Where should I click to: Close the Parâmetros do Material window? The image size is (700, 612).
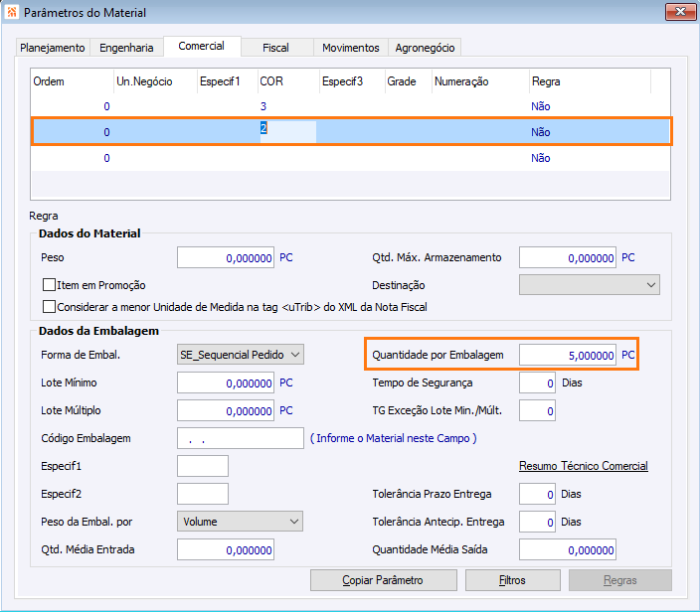(678, 12)
